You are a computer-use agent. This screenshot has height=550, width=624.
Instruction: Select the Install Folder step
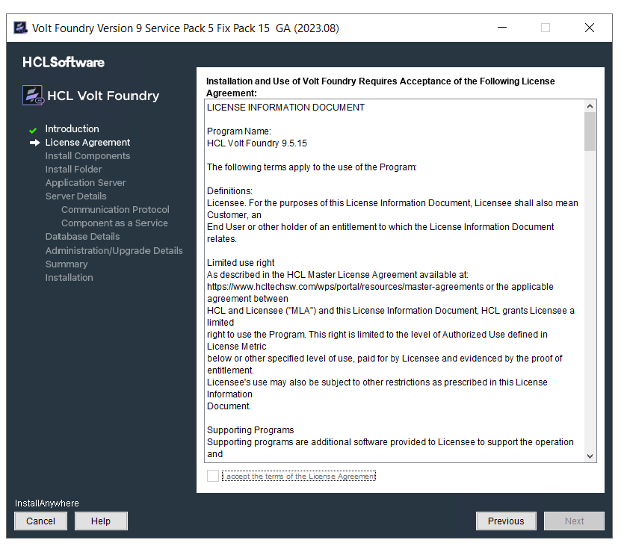73,170
